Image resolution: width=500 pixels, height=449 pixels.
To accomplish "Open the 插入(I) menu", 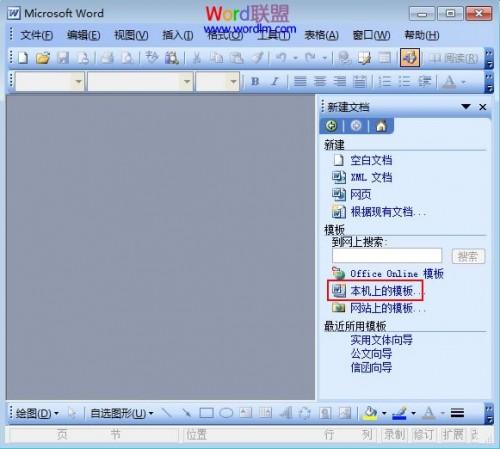I will tap(178, 35).
